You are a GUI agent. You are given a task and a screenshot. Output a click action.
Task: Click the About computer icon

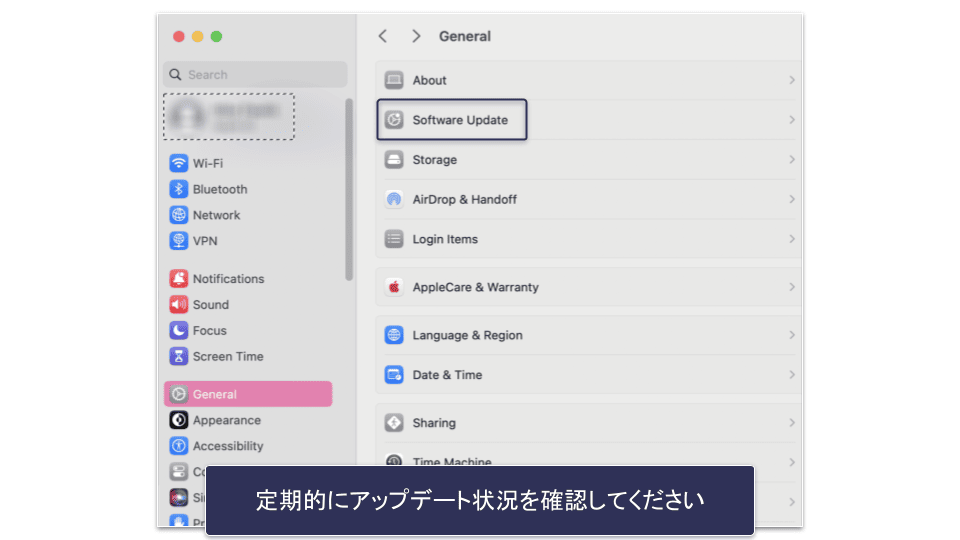pos(394,80)
